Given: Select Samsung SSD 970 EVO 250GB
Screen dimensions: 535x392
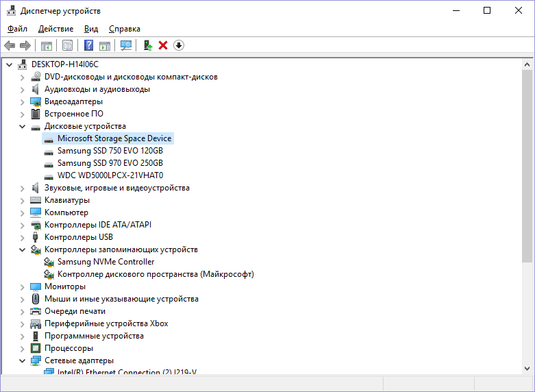Looking at the screenshot, I should click(110, 163).
